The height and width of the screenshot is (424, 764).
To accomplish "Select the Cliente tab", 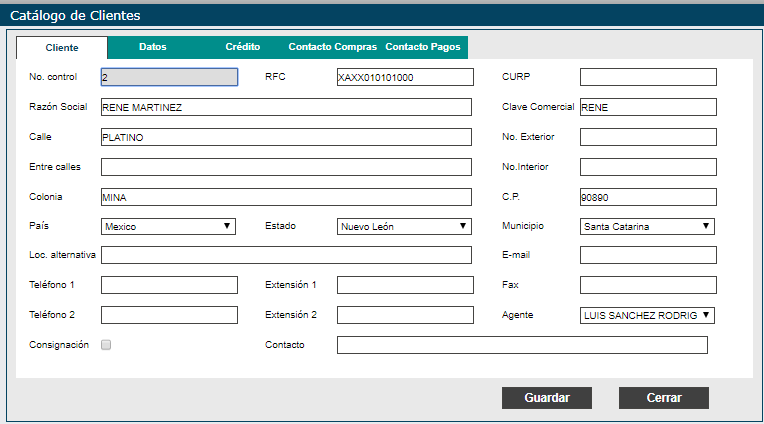I will click(62, 48).
